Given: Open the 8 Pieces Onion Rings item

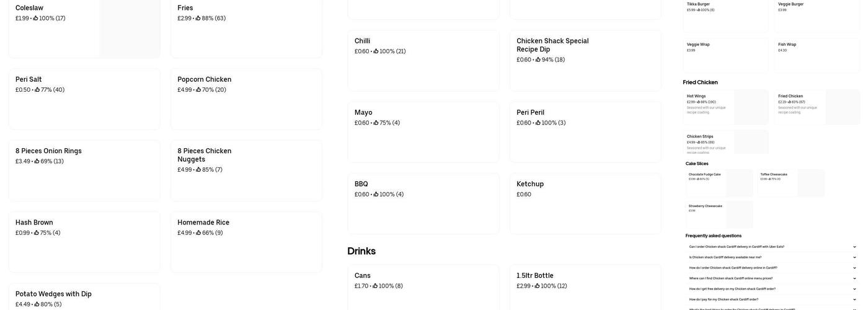Looking at the screenshot, I should coord(84,170).
